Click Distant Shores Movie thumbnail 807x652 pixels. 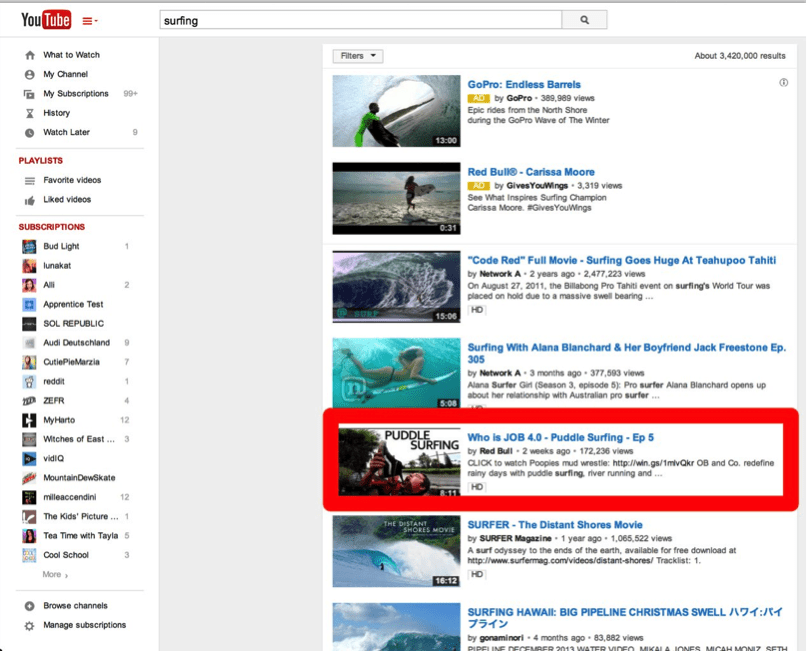pos(396,552)
